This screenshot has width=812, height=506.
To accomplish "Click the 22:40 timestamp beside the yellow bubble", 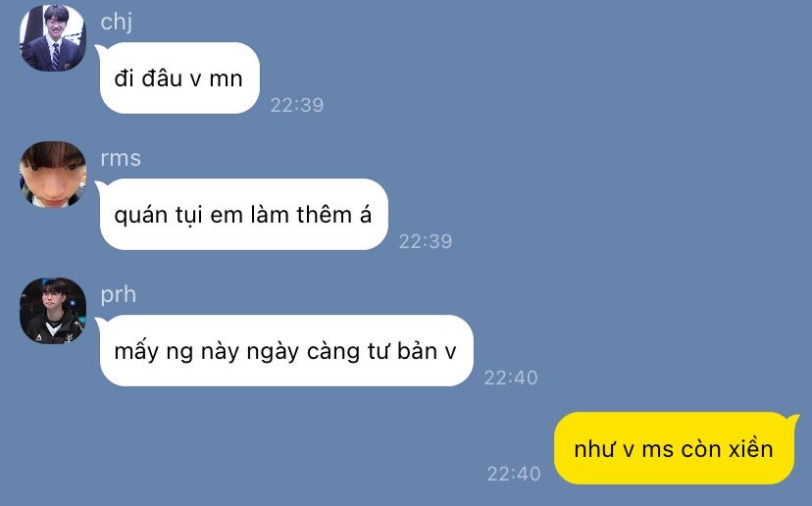I will tap(514, 474).
